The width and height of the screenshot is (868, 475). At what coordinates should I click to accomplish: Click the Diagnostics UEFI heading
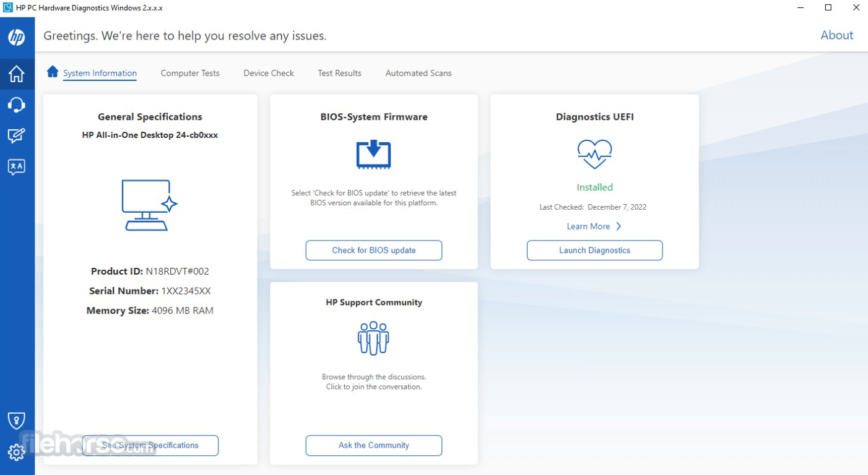pos(594,116)
